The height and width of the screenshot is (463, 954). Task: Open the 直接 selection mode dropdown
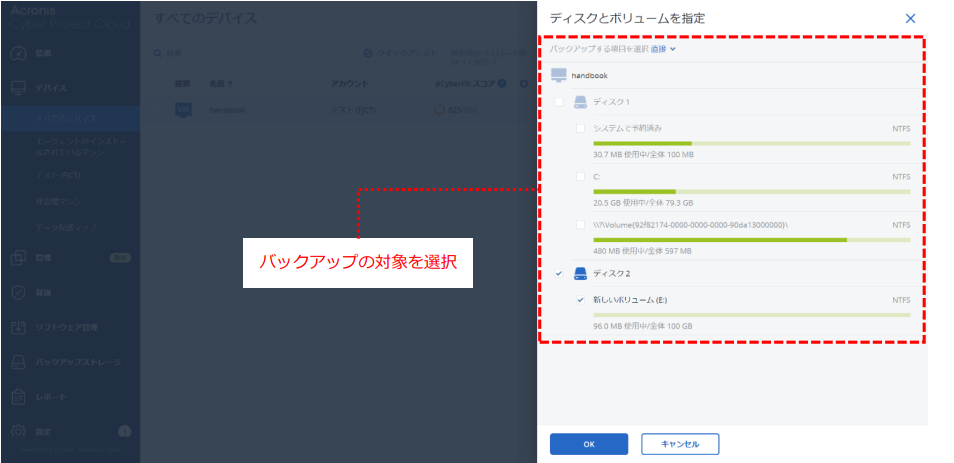click(x=664, y=48)
